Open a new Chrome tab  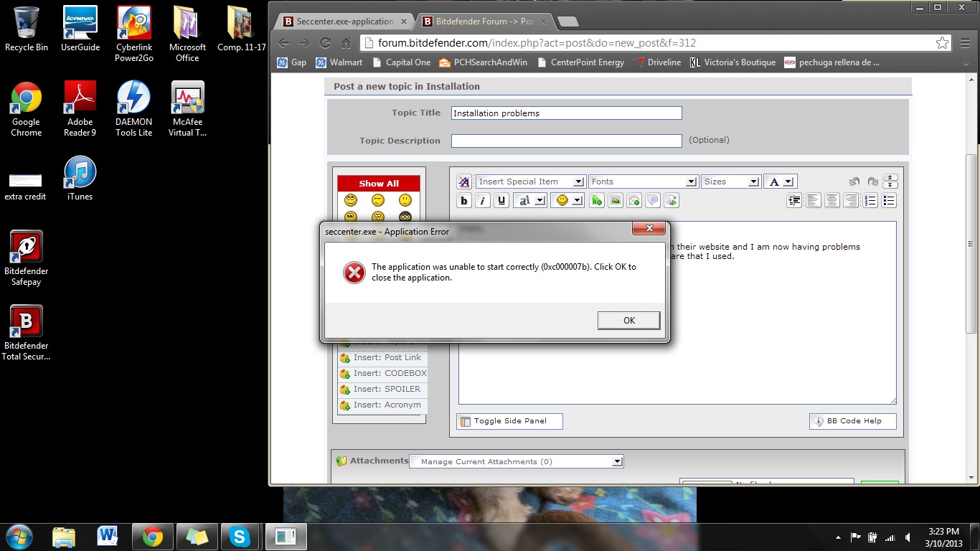click(x=567, y=22)
